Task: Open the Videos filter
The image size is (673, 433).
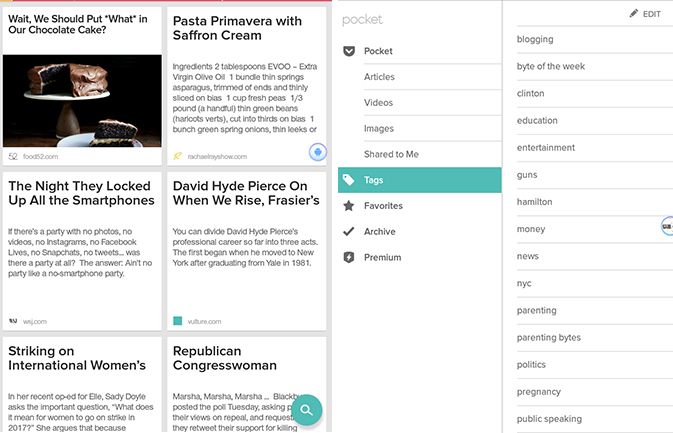Action: point(378,103)
